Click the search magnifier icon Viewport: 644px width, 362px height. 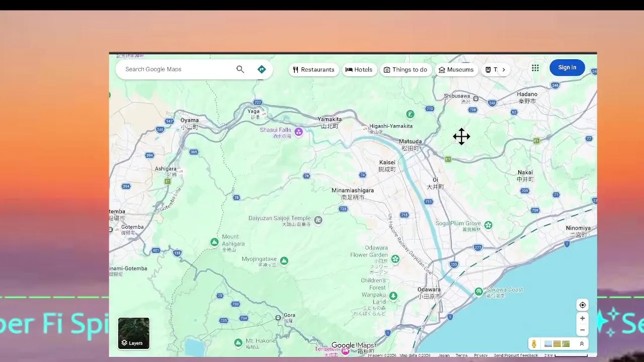tap(240, 69)
